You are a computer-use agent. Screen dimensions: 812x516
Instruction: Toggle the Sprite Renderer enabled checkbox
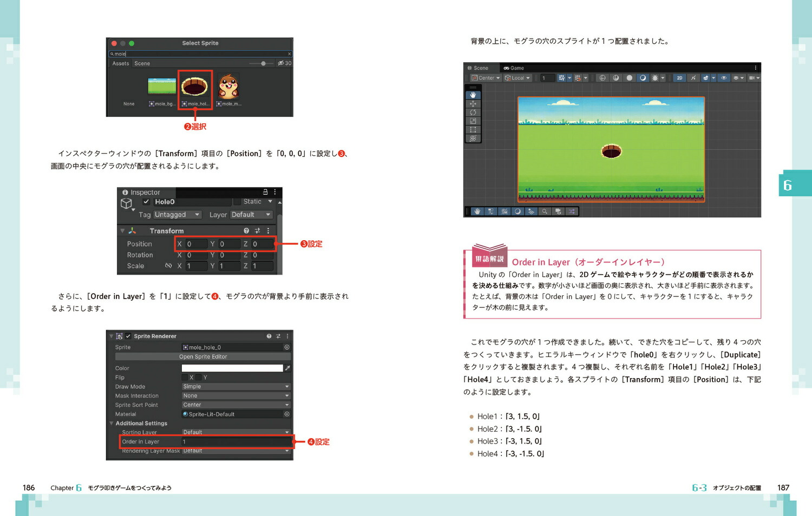(128, 336)
